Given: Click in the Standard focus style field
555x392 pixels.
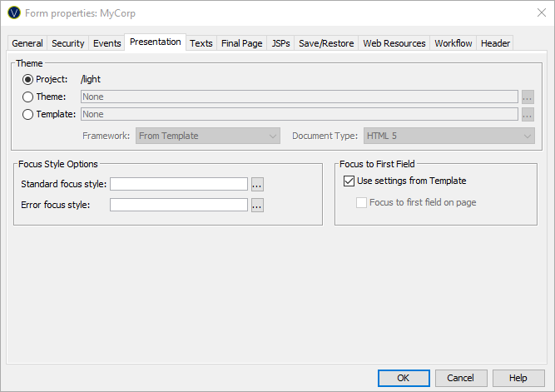Looking at the screenshot, I should click(179, 184).
